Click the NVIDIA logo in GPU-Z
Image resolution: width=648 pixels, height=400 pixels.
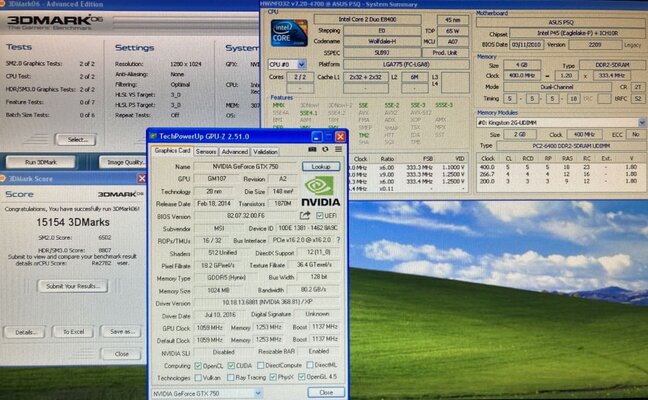tap(321, 191)
